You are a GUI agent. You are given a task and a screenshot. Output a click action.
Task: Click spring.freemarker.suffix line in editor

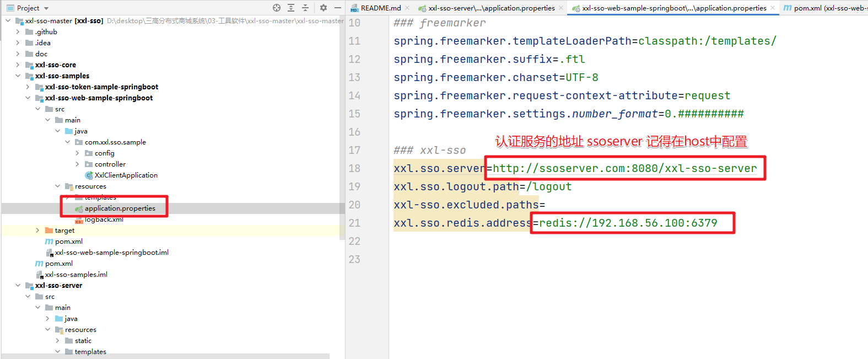489,59
